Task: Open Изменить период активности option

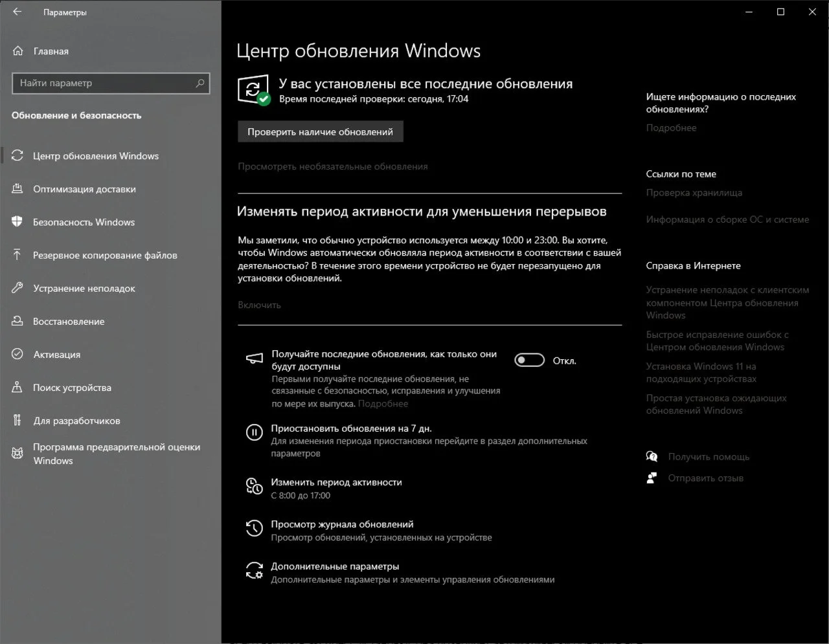Action: (336, 482)
